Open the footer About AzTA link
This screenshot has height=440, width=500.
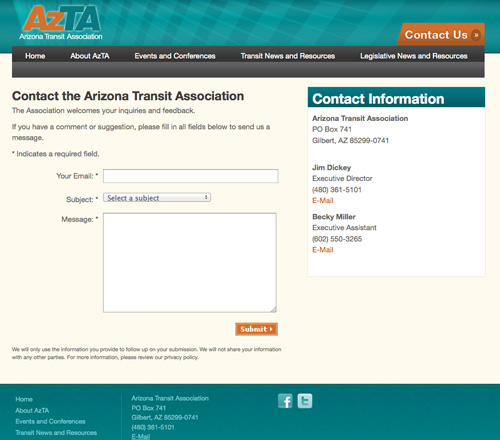pyautogui.click(x=32, y=410)
